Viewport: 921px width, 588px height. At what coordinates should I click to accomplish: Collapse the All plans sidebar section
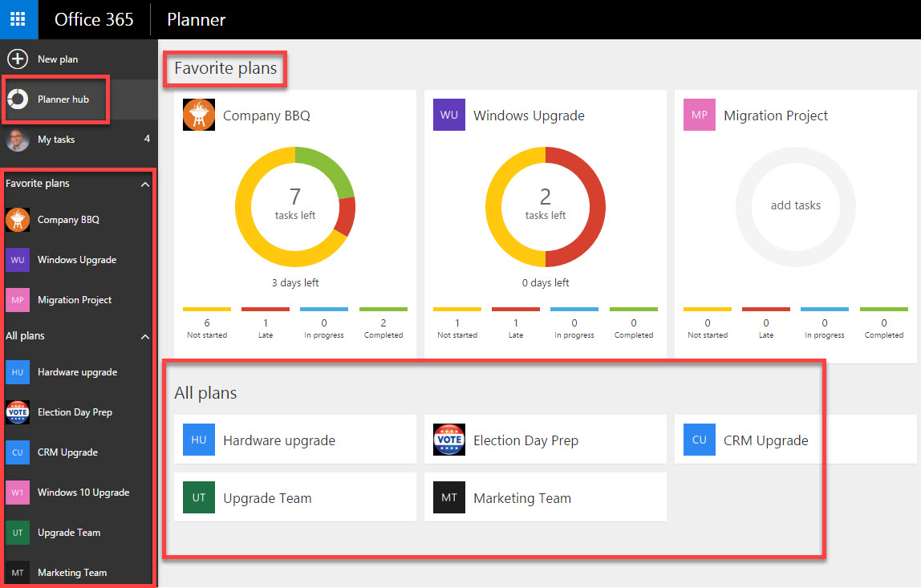[x=145, y=336]
